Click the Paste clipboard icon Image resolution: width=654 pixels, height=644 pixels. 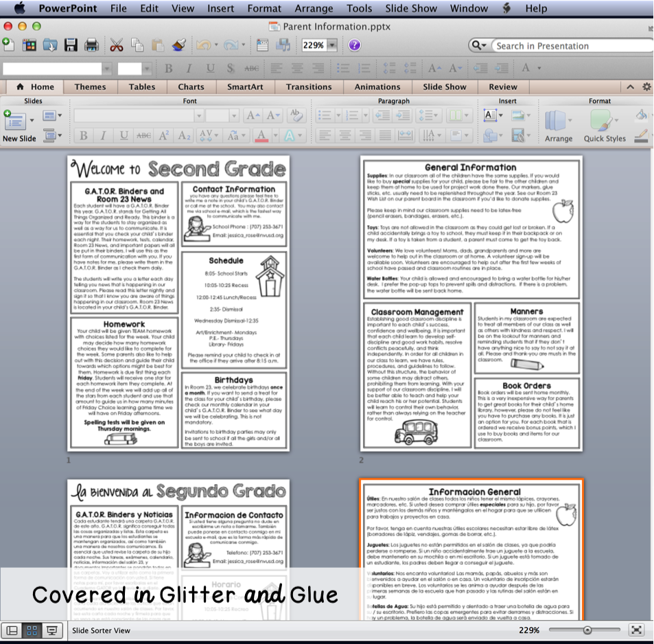[x=158, y=45]
